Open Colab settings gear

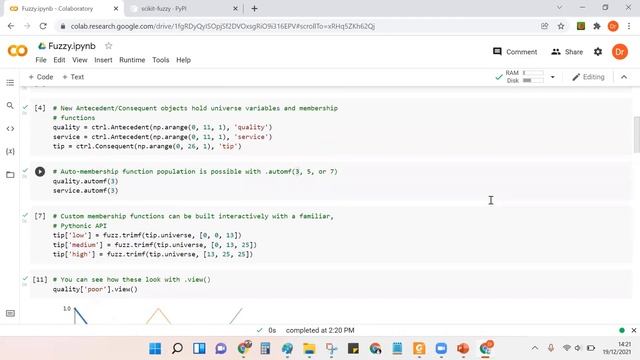(x=598, y=52)
